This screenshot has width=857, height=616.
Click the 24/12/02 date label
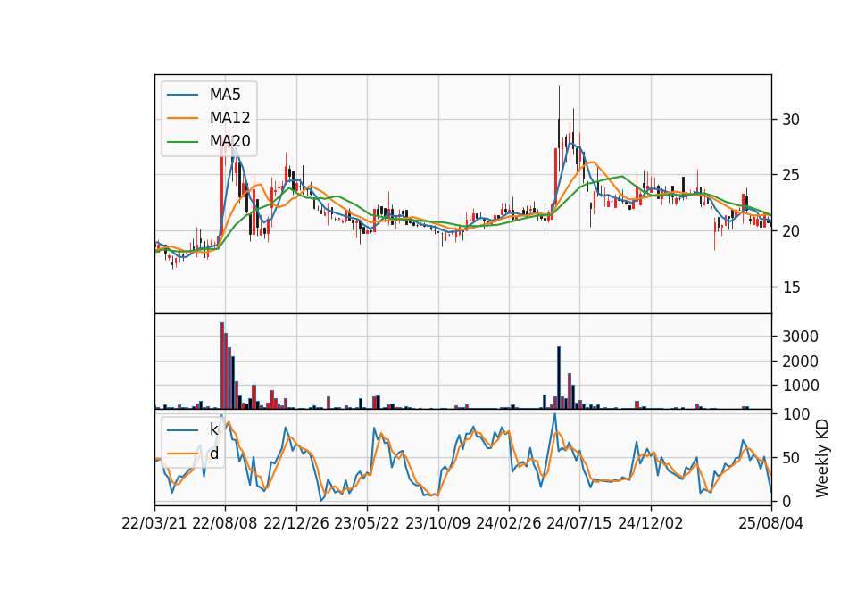pyautogui.click(x=651, y=523)
